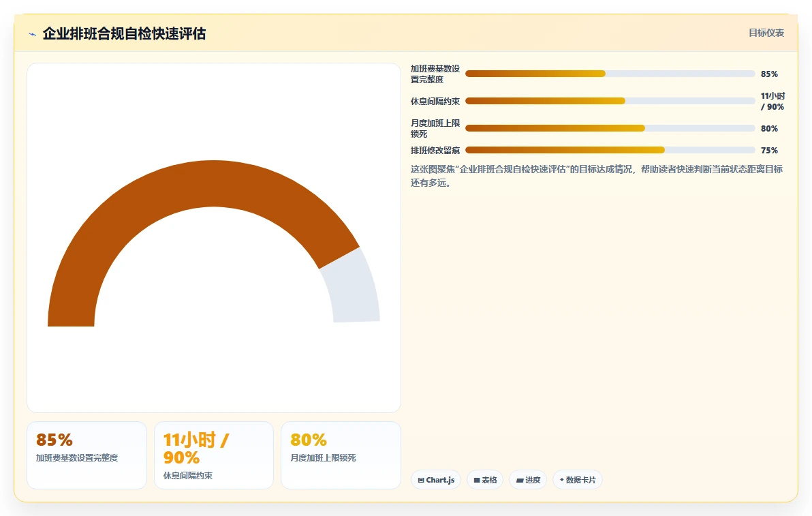Click the 85% value beside the progress bar
This screenshot has height=516, width=812.
coord(769,74)
